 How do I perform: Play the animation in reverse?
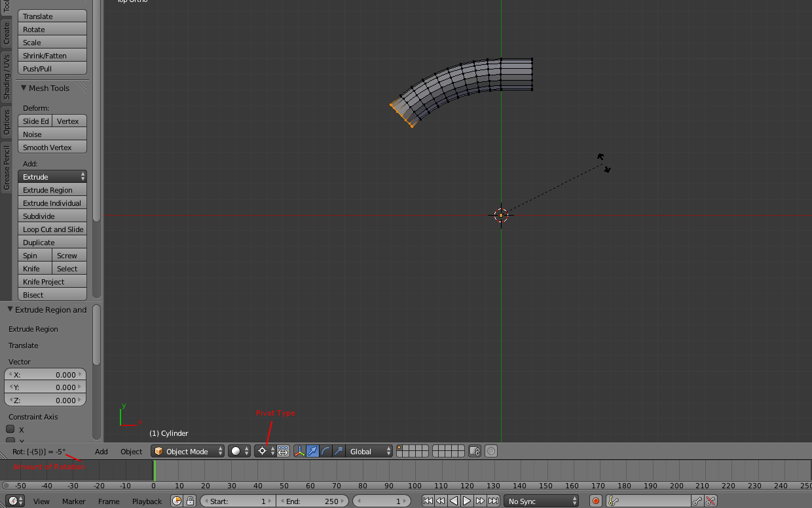click(454, 501)
